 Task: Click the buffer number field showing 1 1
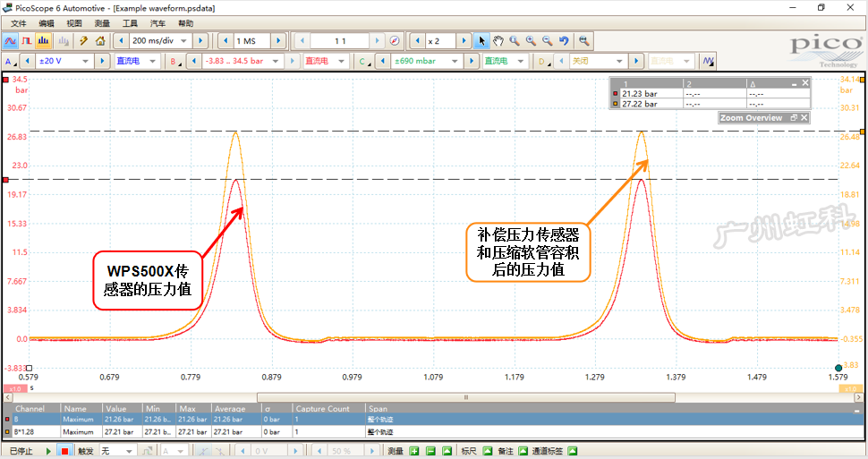(340, 41)
